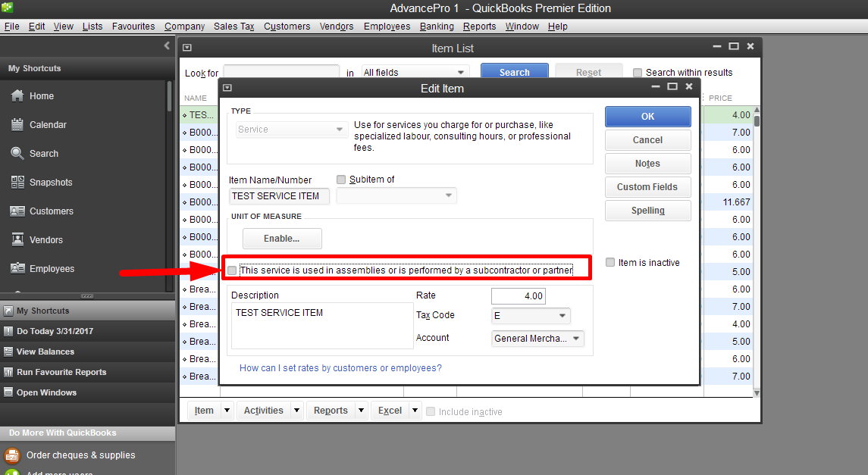The image size is (868, 475).
Task: Open the Reports menu in menu bar
Action: tap(479, 27)
